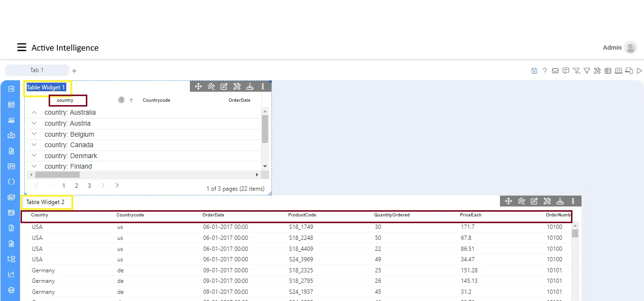This screenshot has width=644, height=301.
Task: Open the three-dot menu on Table Widget 1
Action: (263, 86)
